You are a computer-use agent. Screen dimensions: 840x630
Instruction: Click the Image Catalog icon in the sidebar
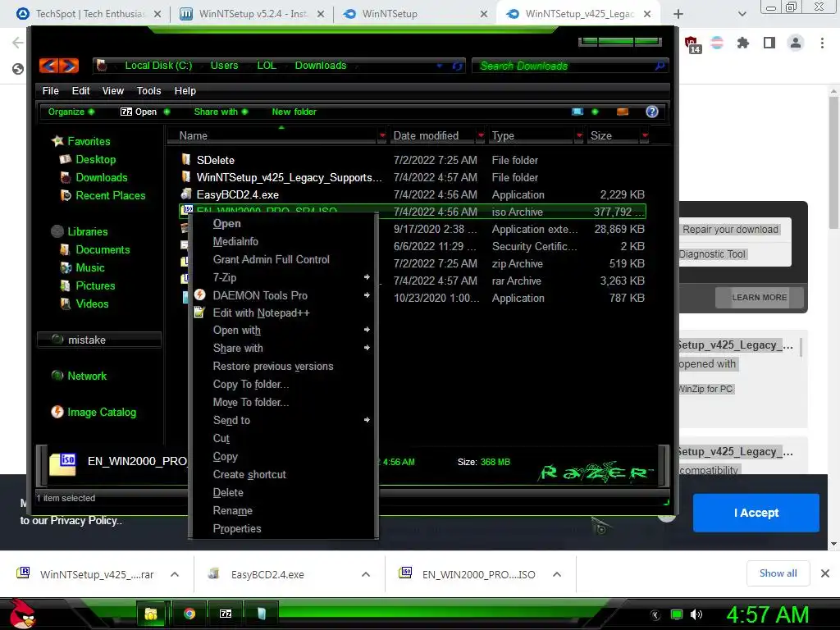(57, 412)
